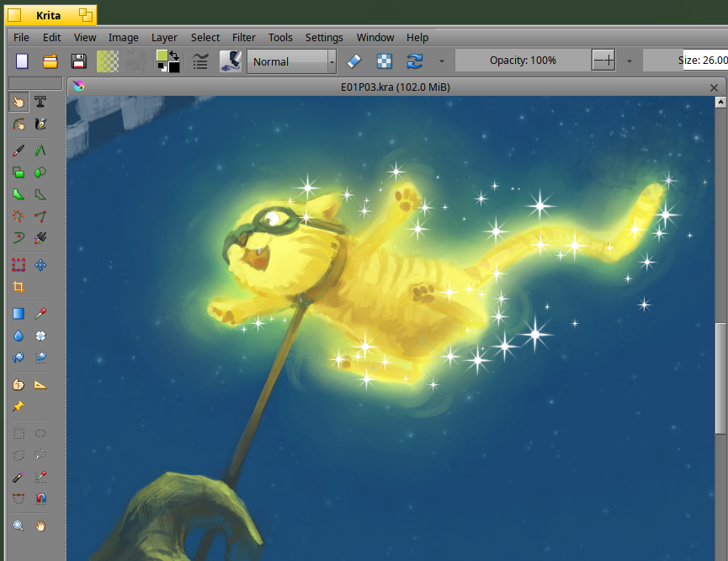Click the foreground color swatch

[162, 56]
